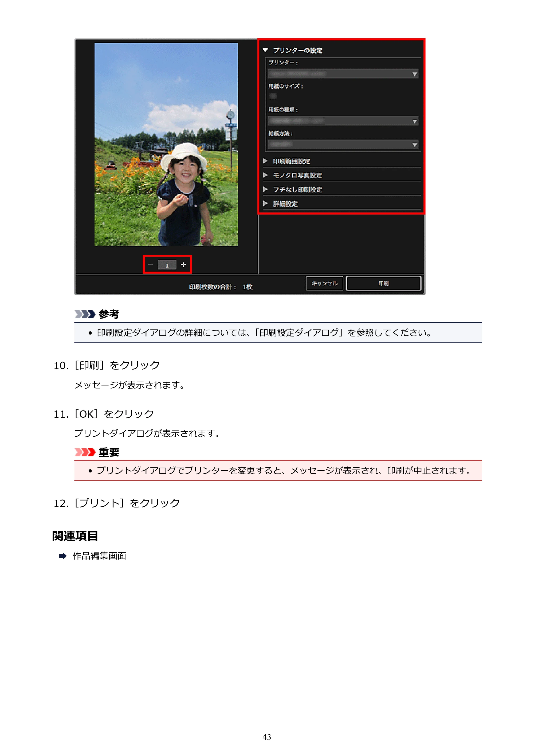Click step 12 text ［プリント］をクリック
The width and height of the screenshot is (534, 756).
(x=127, y=503)
